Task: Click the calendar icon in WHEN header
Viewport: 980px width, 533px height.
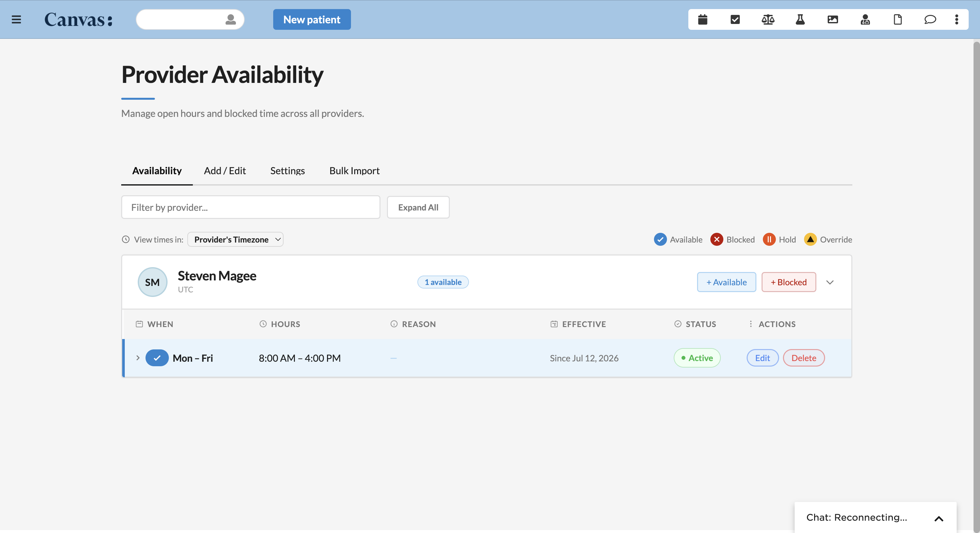Action: [x=139, y=324]
